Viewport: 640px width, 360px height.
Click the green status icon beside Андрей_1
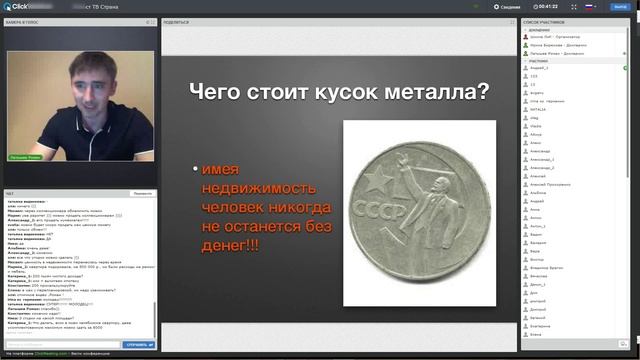[625, 68]
